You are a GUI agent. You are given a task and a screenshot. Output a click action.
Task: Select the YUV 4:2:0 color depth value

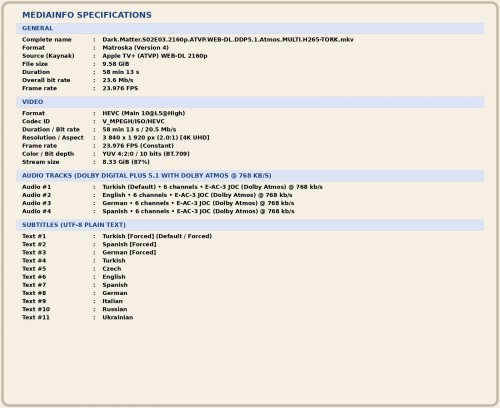tap(146, 154)
